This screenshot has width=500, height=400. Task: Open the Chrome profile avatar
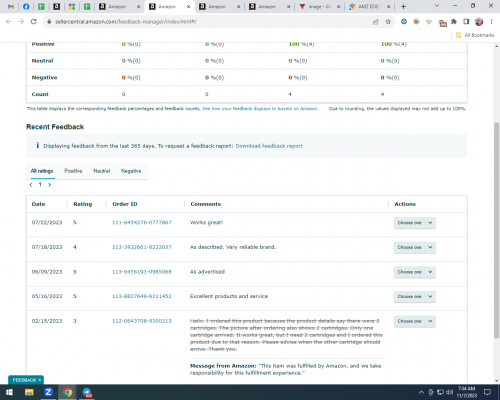[479, 22]
